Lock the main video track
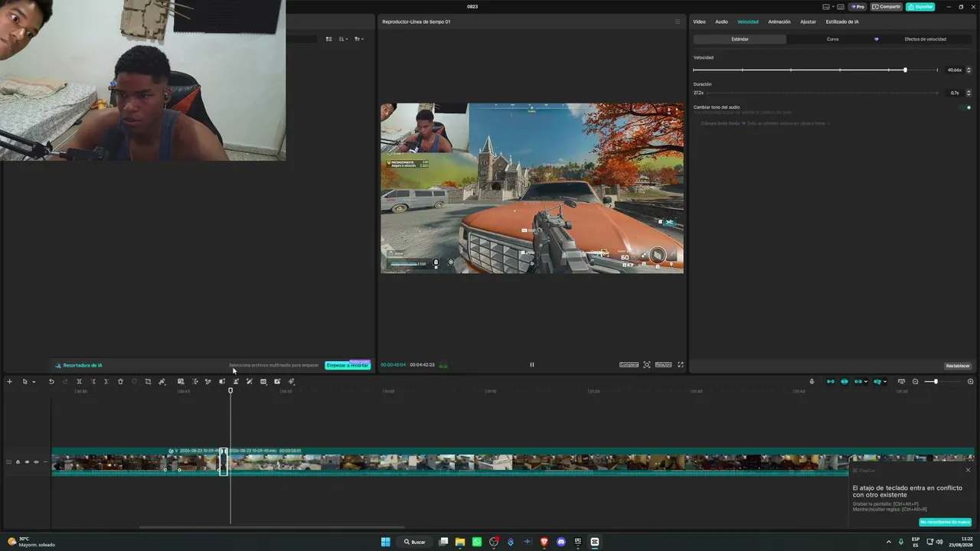This screenshot has width=980, height=551. point(18,461)
